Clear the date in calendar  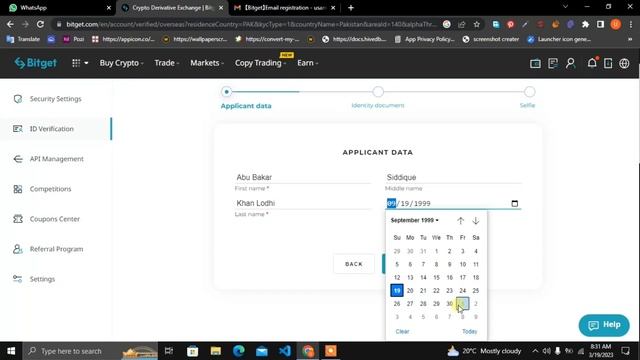click(402, 331)
